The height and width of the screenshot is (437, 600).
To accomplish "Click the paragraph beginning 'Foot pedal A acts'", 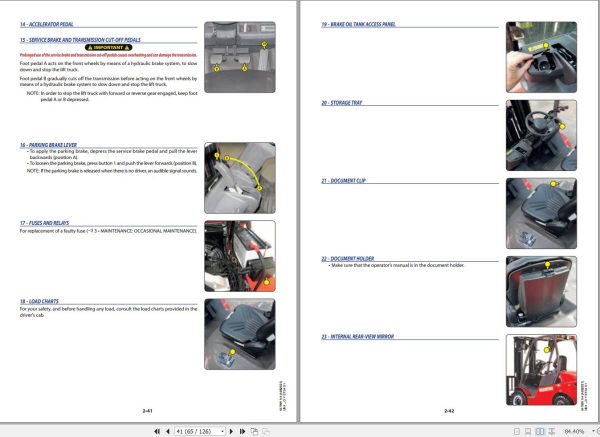I will click(109, 67).
